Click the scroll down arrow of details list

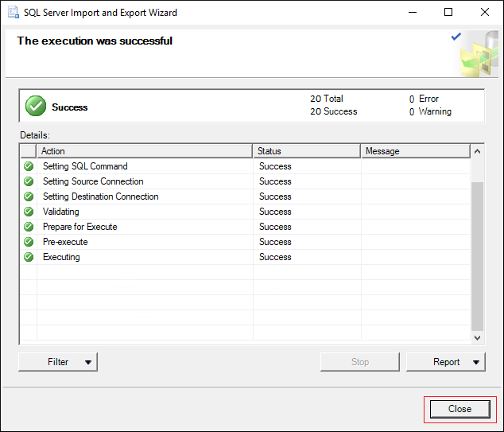point(477,338)
